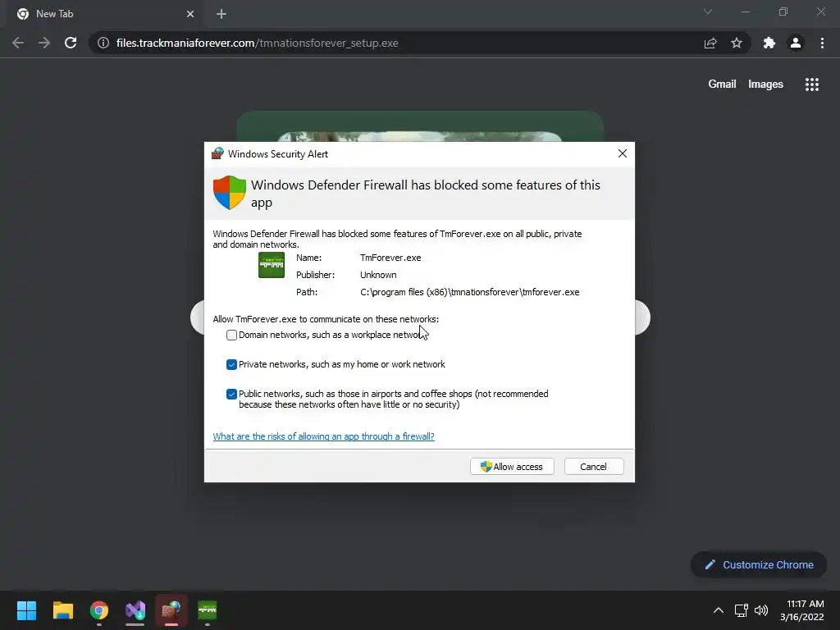840x630 pixels.
Task: Click Customize Chrome button
Action: (x=759, y=564)
